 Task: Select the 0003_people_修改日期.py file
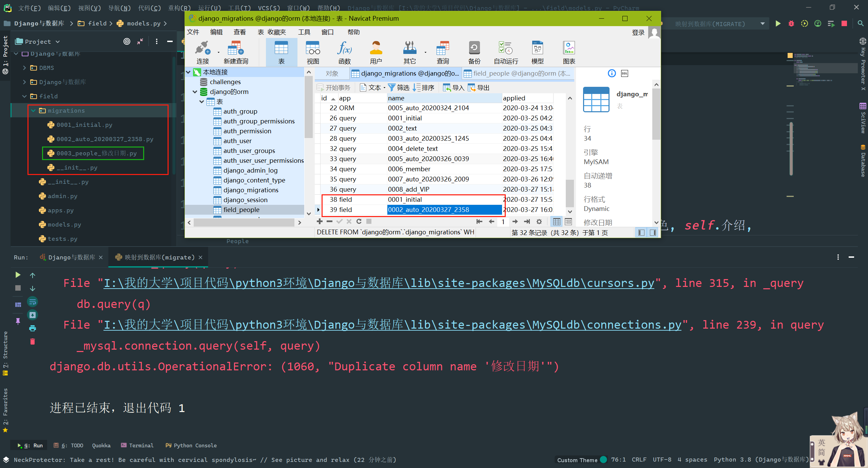tap(96, 153)
